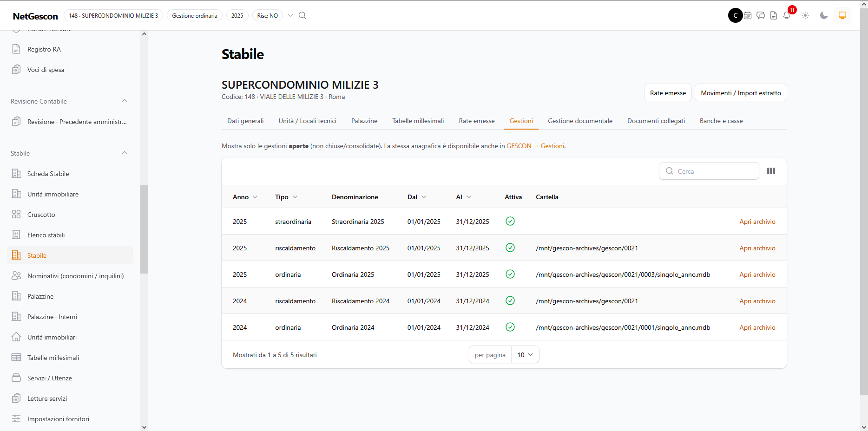Image resolution: width=868 pixels, height=431 pixels.
Task: Select system theme monitor icon
Action: 842,15
